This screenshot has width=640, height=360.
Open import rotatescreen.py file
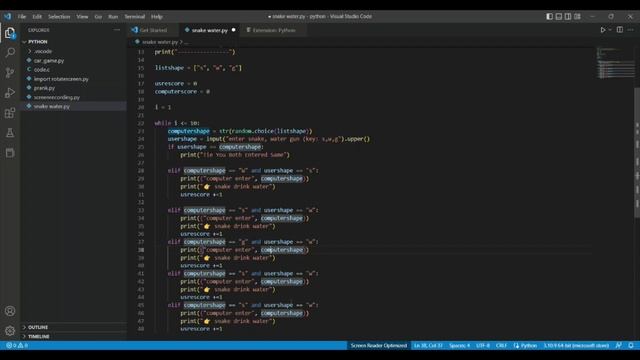61,79
